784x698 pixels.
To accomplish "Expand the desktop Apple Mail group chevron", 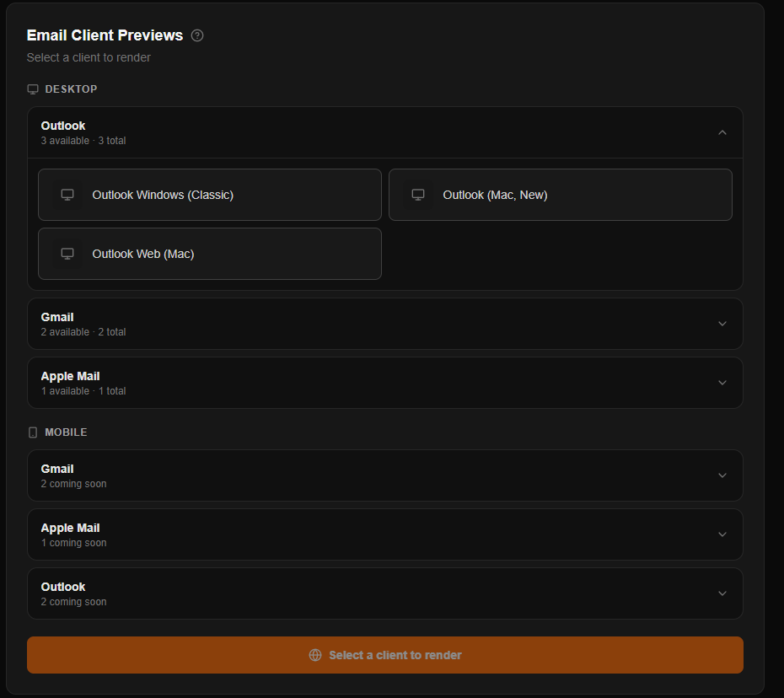I will point(722,383).
